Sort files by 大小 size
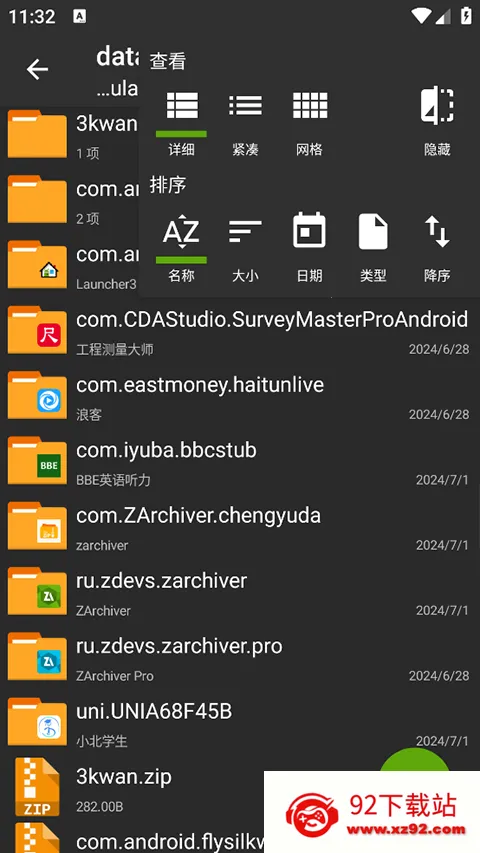Screen dimensions: 480x853 245,248
